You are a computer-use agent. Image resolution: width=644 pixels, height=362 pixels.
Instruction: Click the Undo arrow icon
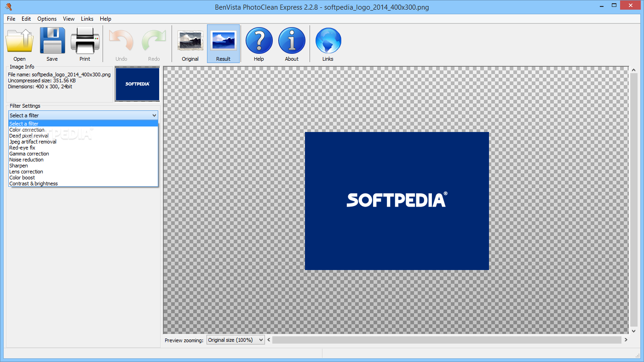(121, 40)
